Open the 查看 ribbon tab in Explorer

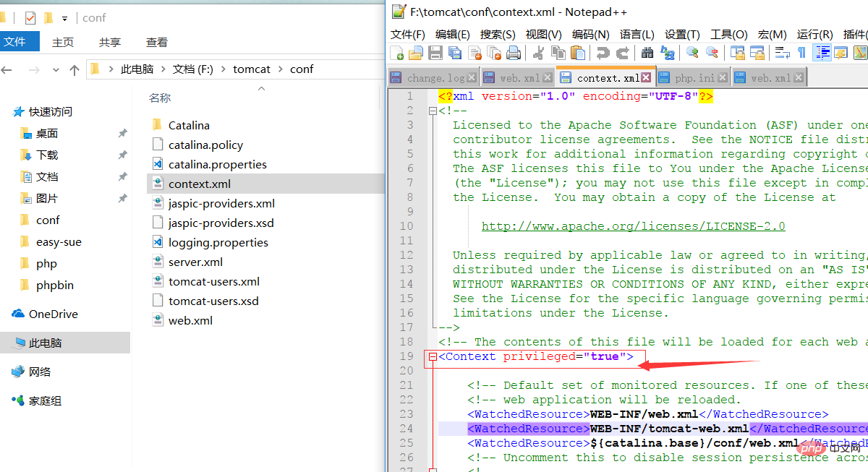click(157, 43)
